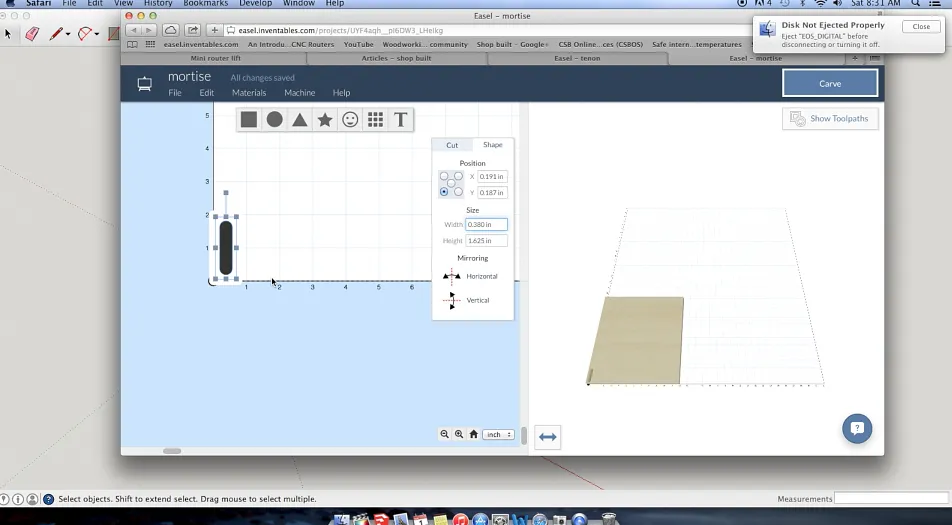Open the inch units dropdown
The width and height of the screenshot is (952, 525).
498,434
